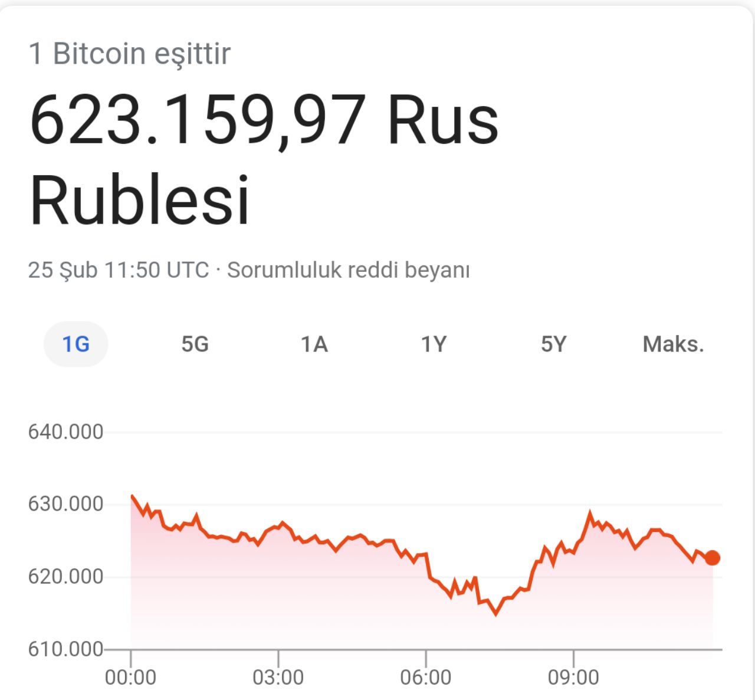Click the 610.000 y-axis label
Screen dimensions: 755x700
click(65, 649)
